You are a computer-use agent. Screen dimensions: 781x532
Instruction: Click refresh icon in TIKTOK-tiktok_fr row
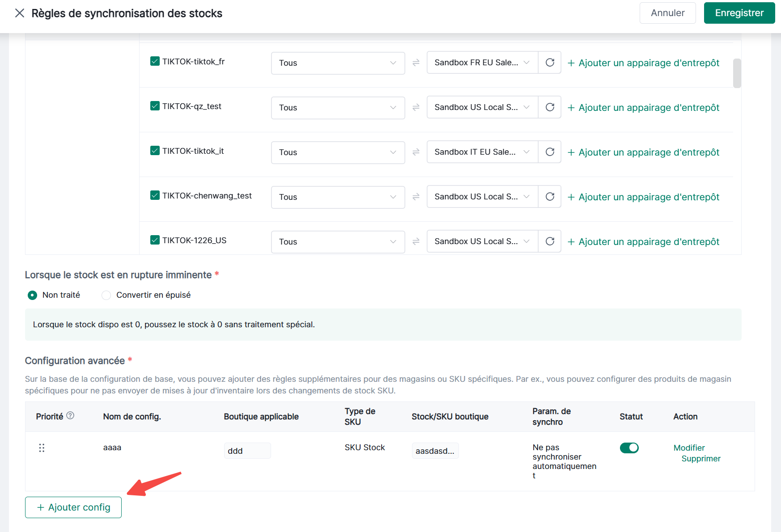pos(550,63)
